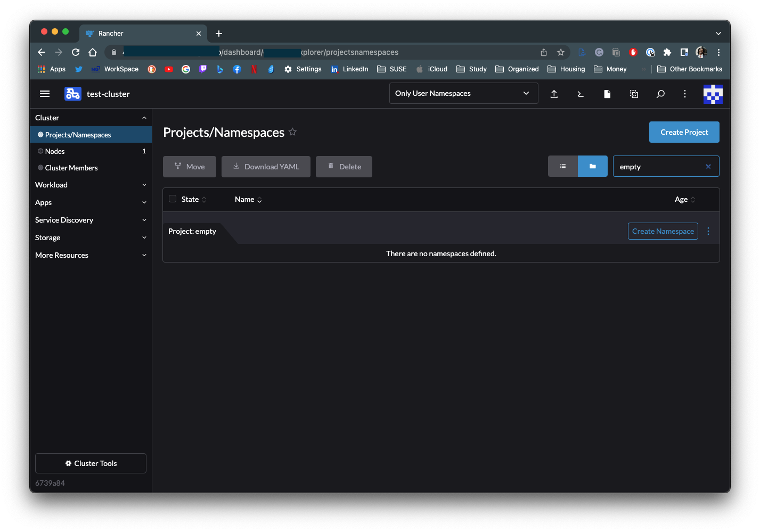The width and height of the screenshot is (760, 532).
Task: Create a namespace in project empty
Action: 663,231
